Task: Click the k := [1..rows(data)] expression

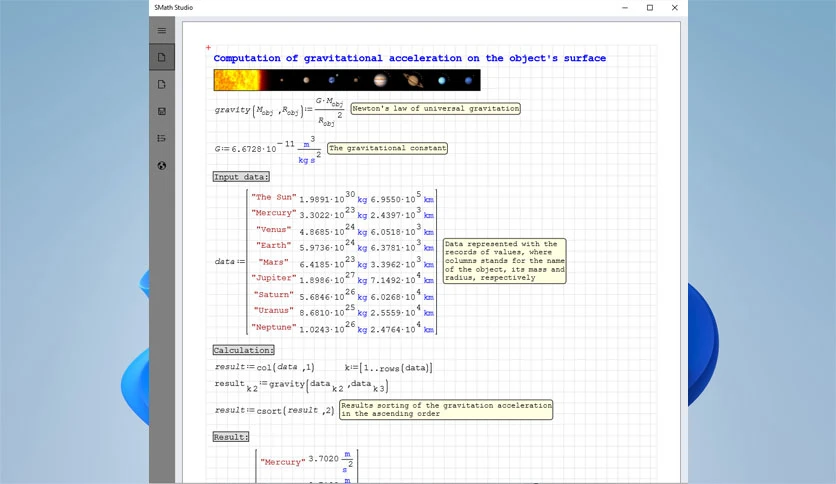Action: click(x=389, y=368)
